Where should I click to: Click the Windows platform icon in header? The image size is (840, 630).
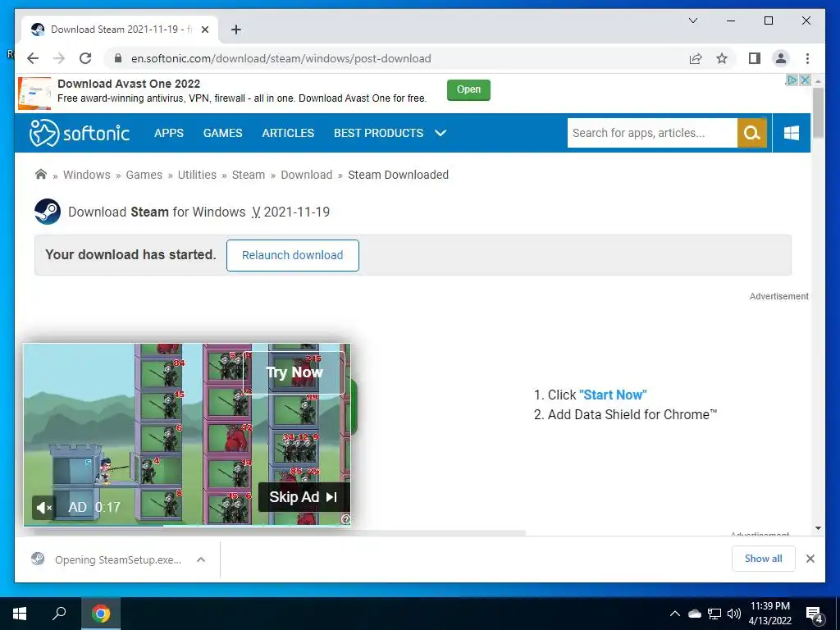[792, 133]
